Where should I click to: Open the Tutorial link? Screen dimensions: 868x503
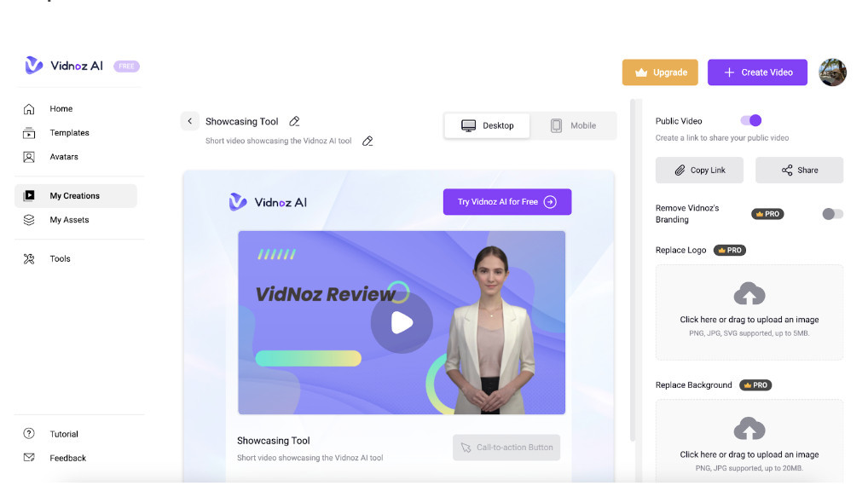click(x=64, y=435)
